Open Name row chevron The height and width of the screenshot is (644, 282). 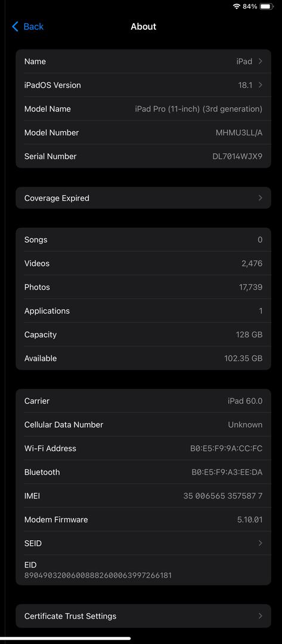[261, 61]
